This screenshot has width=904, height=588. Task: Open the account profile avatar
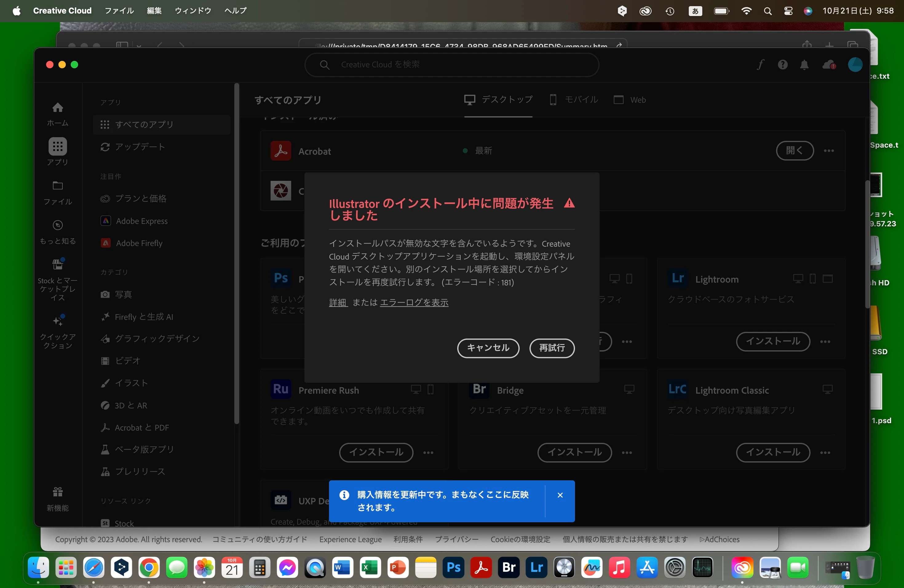click(x=855, y=65)
